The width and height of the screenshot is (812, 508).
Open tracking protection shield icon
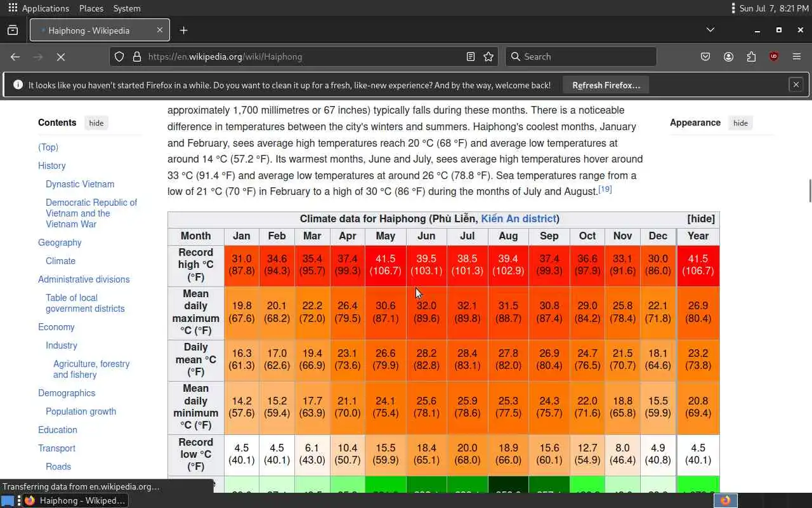[119, 57]
